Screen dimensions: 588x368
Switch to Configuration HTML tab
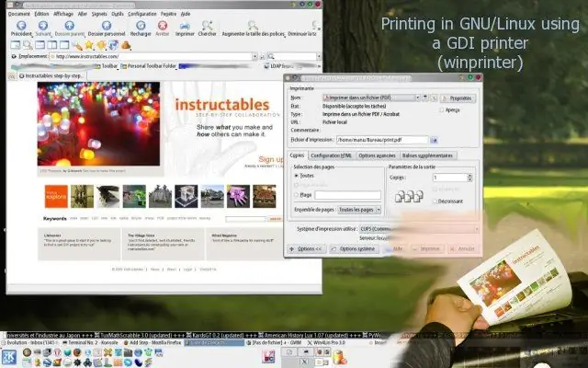pyautogui.click(x=332, y=155)
